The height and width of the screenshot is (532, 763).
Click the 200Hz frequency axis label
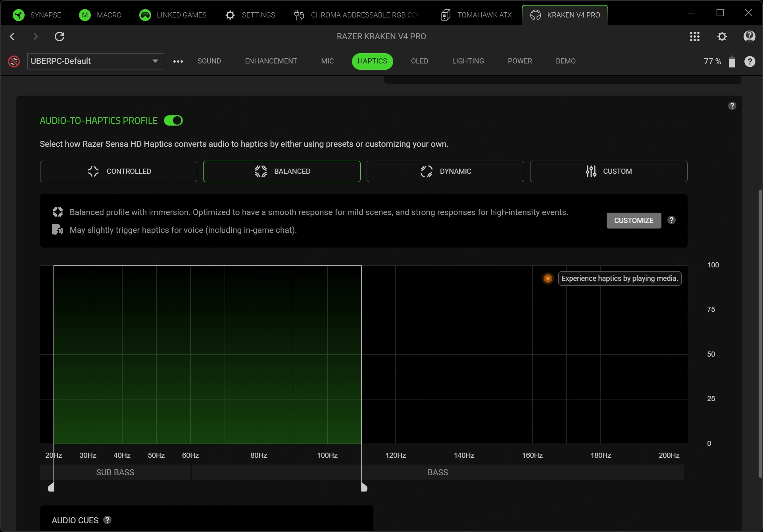click(x=669, y=455)
